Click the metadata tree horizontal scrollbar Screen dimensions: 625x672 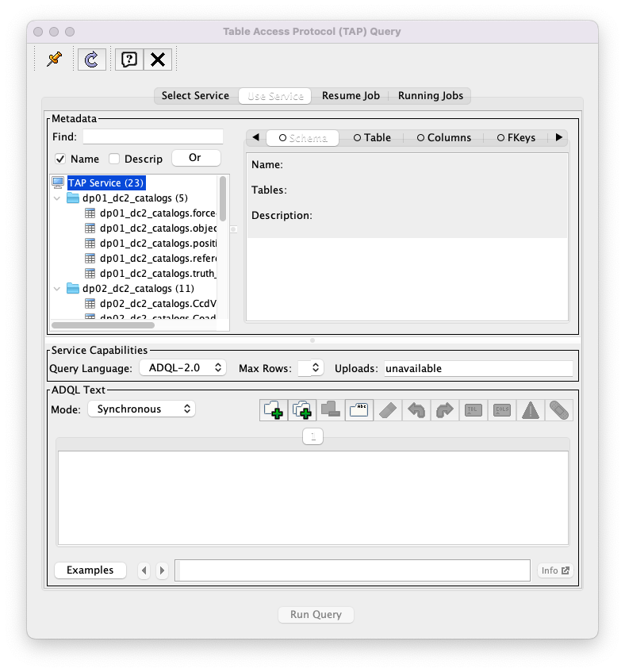103,325
